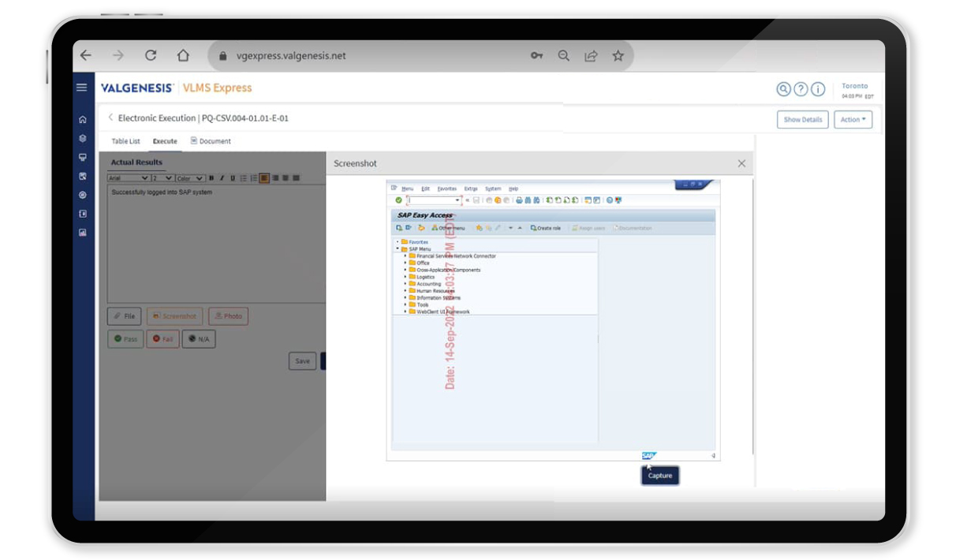Go back with chevron beside Electronic Execution
Screen dimensions: 956x560
tap(110, 118)
